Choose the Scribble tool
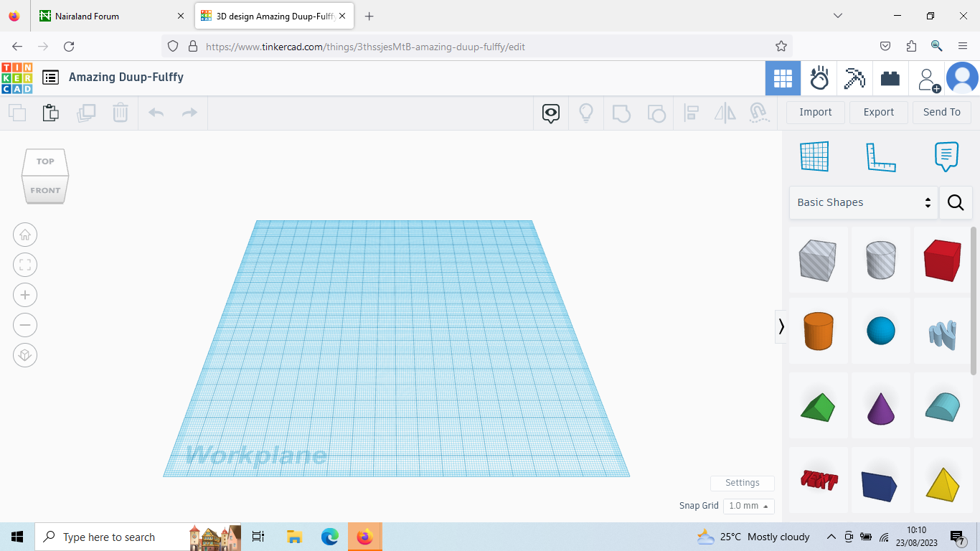The height and width of the screenshot is (551, 980). (x=943, y=330)
